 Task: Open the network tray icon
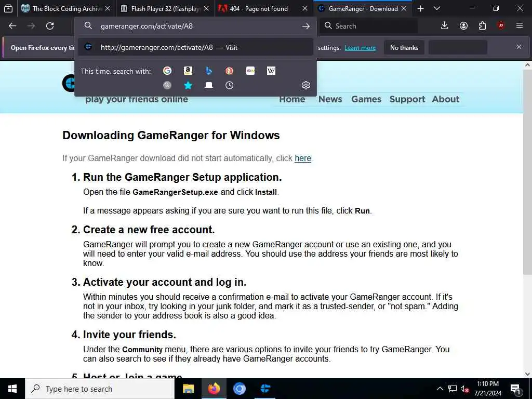[x=453, y=389]
